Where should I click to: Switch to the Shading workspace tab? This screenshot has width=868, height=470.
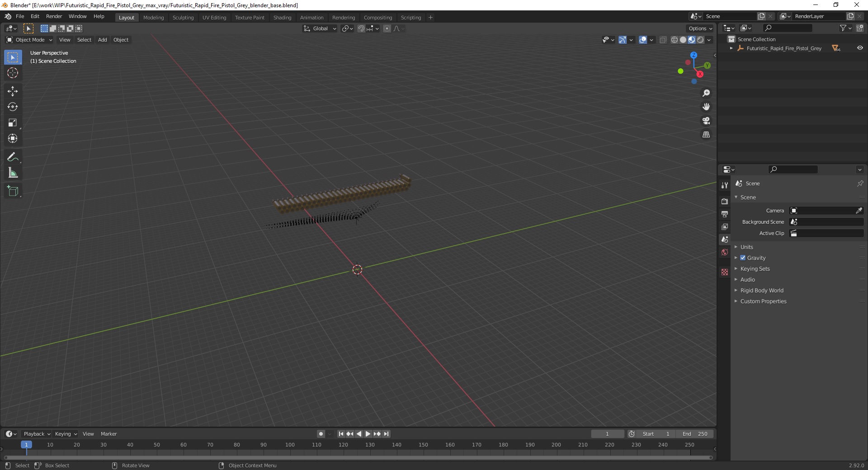pyautogui.click(x=282, y=18)
